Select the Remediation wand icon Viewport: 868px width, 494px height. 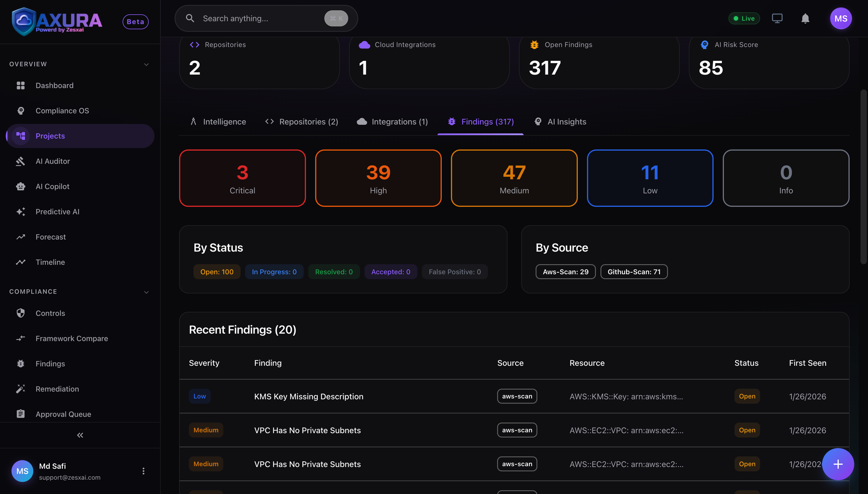pos(20,389)
